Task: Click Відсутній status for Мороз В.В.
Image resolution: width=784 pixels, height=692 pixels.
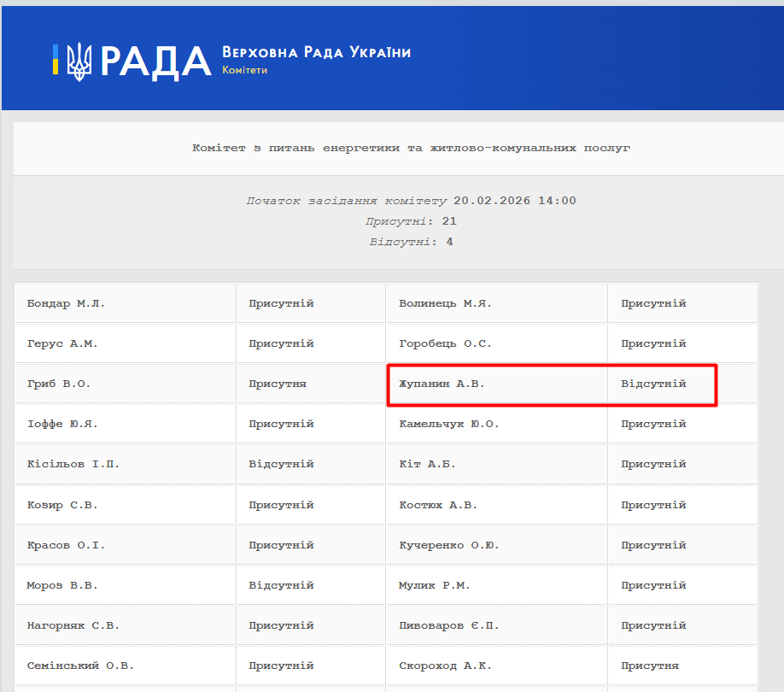Action: (x=281, y=585)
